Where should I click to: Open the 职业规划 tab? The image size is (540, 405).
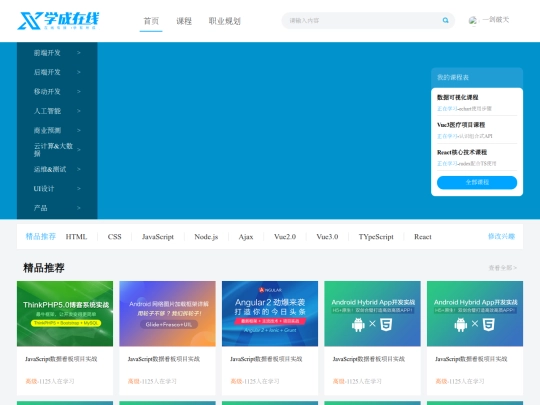point(224,21)
